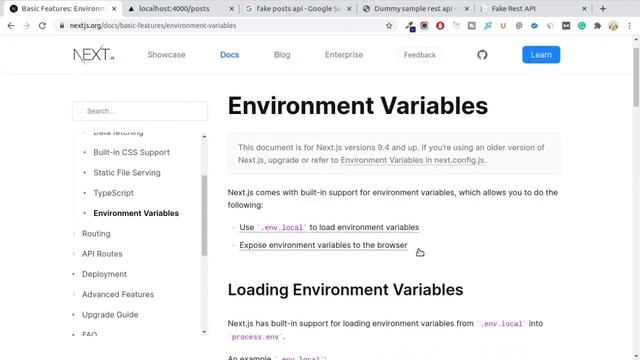This screenshot has height=360, width=640.
Task: Click the site info lock icon
Action: [62, 25]
